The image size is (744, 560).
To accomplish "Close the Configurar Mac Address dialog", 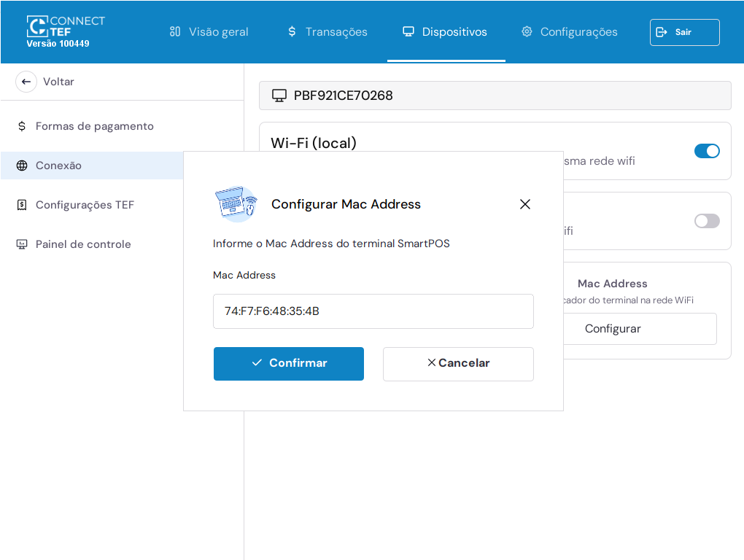I will click(524, 204).
